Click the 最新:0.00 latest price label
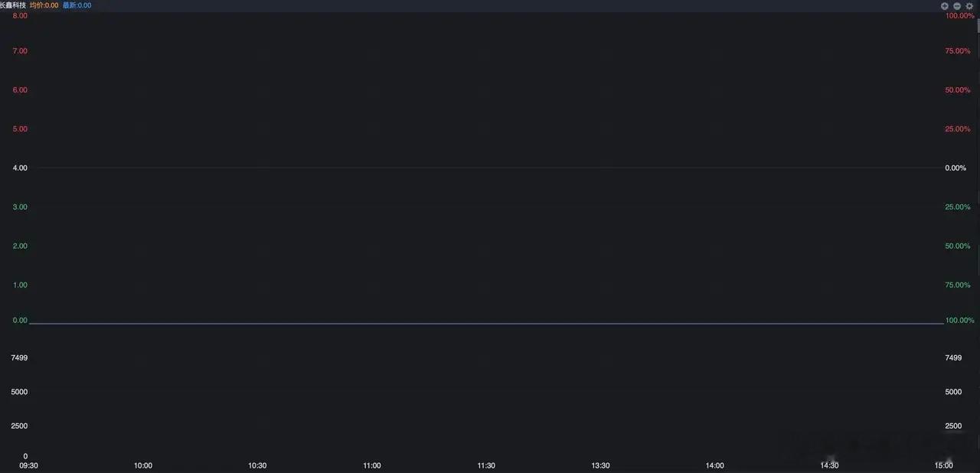Screen dimensions: 980x473 pos(77,5)
